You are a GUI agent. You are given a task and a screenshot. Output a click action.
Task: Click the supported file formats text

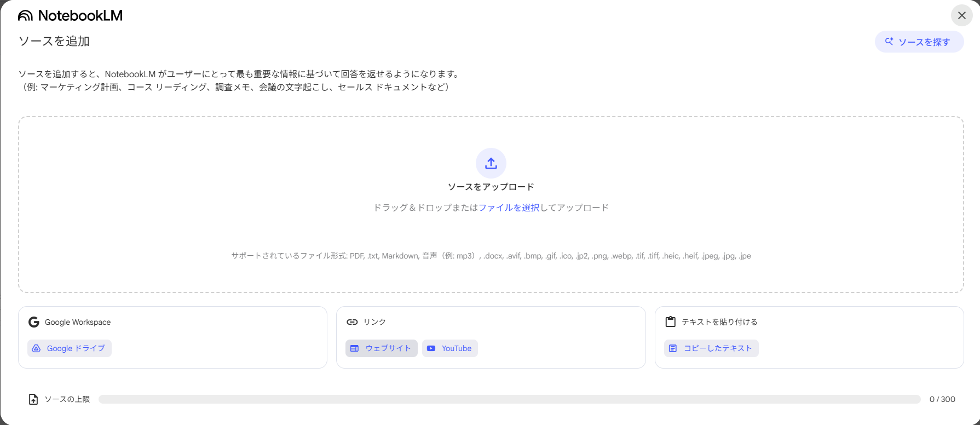[491, 256]
